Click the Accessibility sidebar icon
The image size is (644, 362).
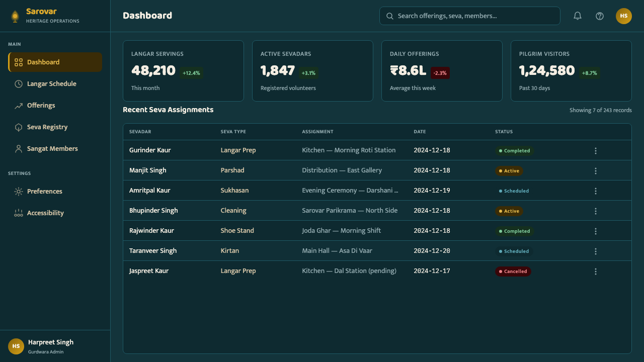coord(19,213)
